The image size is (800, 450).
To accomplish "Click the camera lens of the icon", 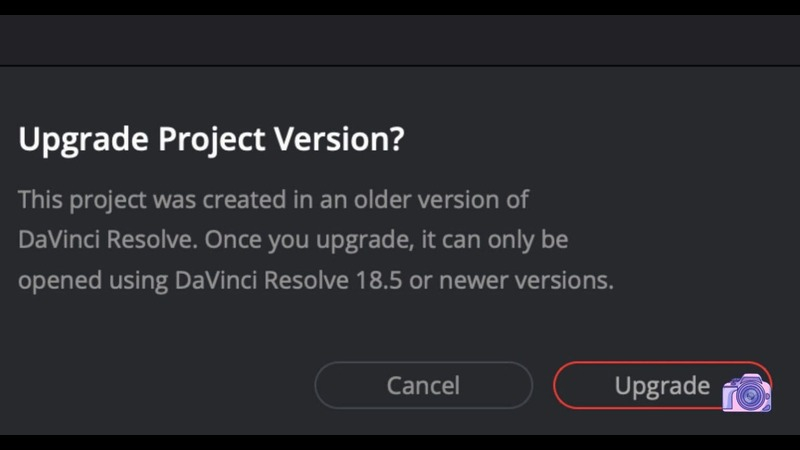I will pyautogui.click(x=750, y=396).
